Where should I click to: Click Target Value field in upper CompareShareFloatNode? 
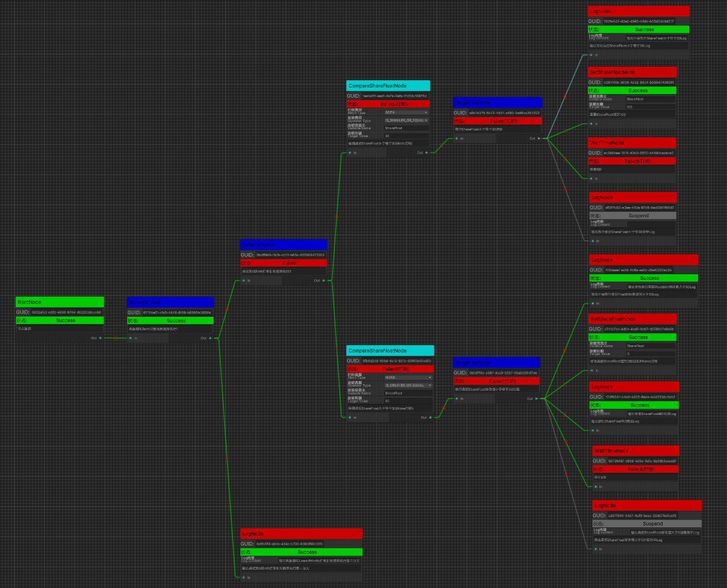click(x=407, y=136)
